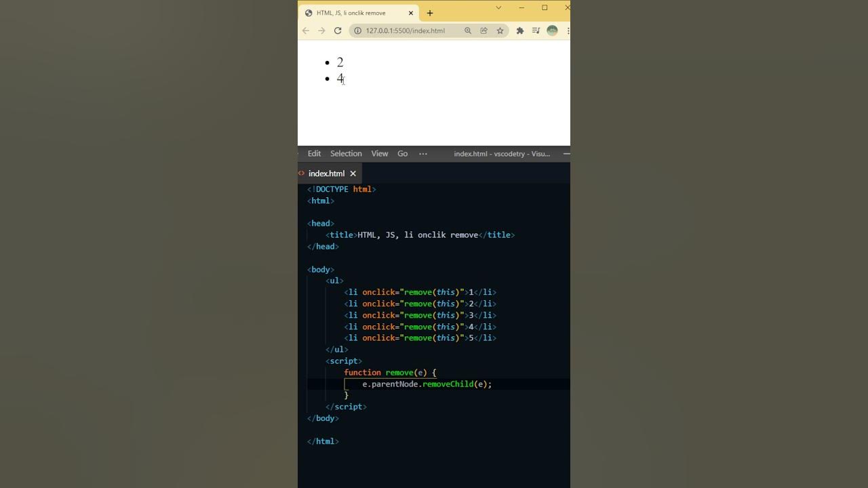Close the HTML, JS, li onclik remove tab

[x=411, y=13]
